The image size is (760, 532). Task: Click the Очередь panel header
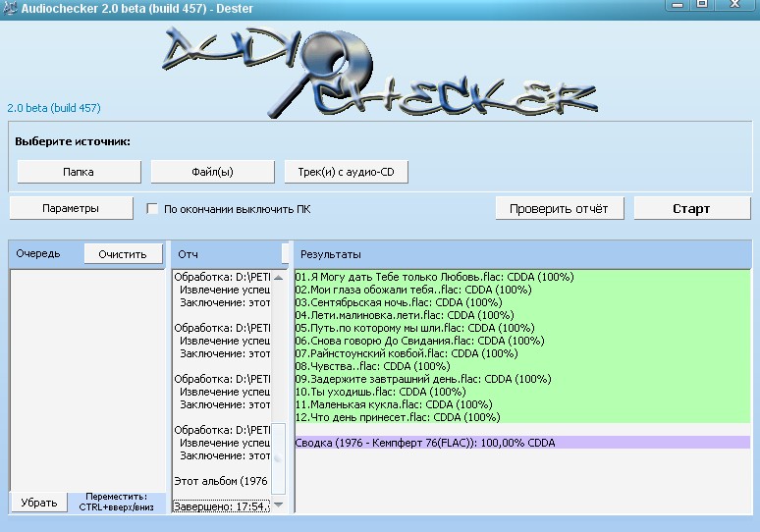[x=38, y=254]
